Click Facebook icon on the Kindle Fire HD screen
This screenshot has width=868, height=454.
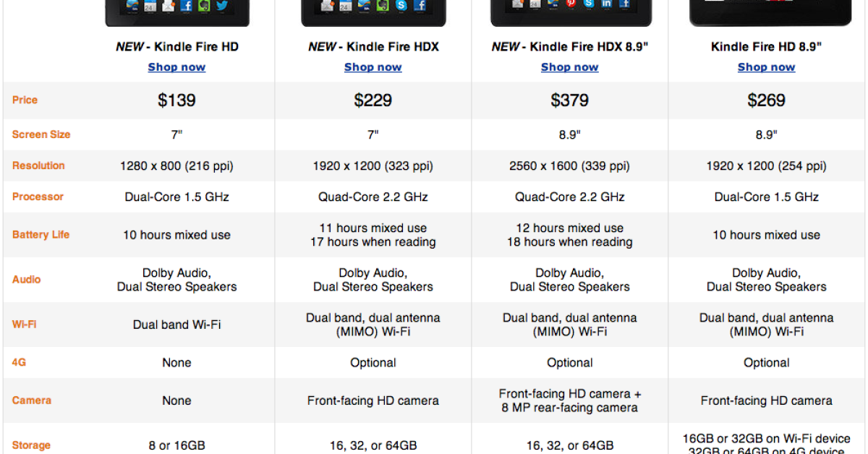pos(187,6)
